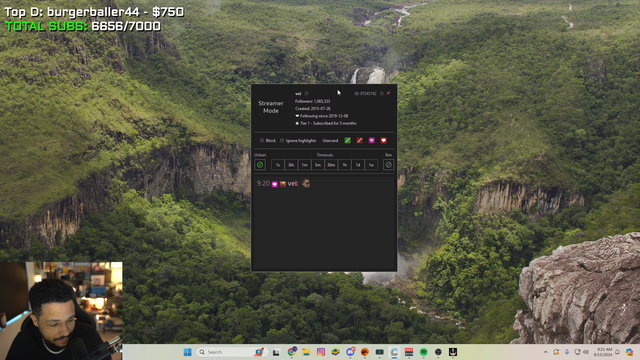Open File Explorer from the taskbar
Image resolution: width=640 pixels, height=360 pixels.
tap(306, 352)
